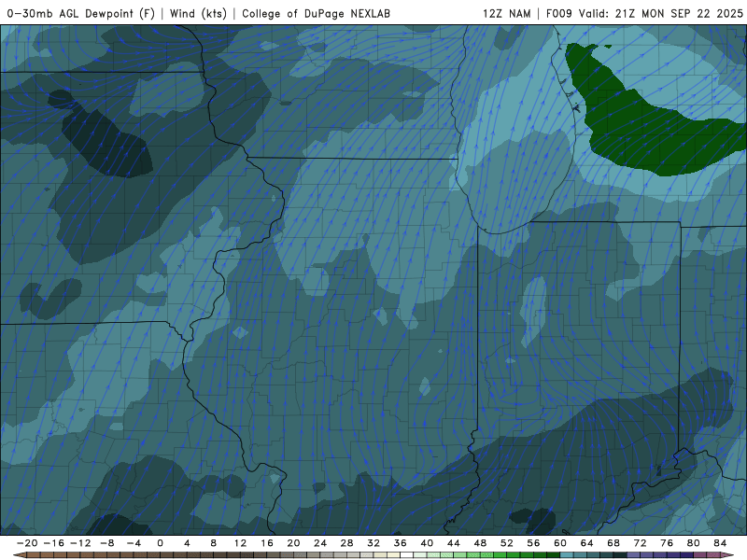
Task: Click the "12Z NAM" model run label
Action: click(x=506, y=13)
